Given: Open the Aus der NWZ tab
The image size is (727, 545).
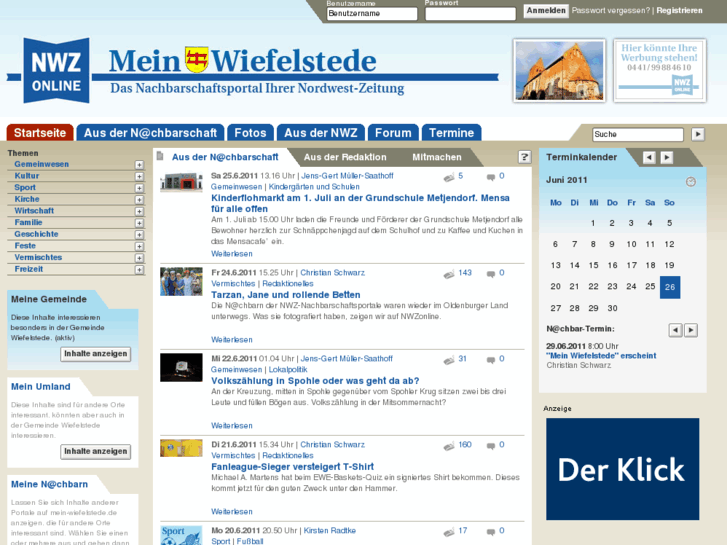Looking at the screenshot, I should tap(320, 133).
